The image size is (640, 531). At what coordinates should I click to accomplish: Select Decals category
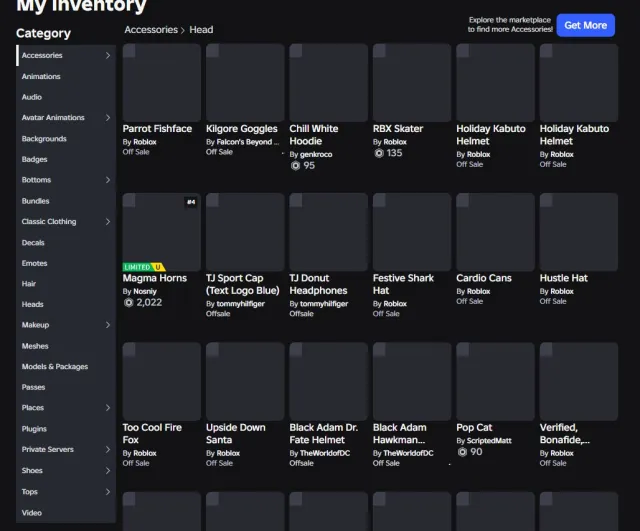(x=66, y=242)
